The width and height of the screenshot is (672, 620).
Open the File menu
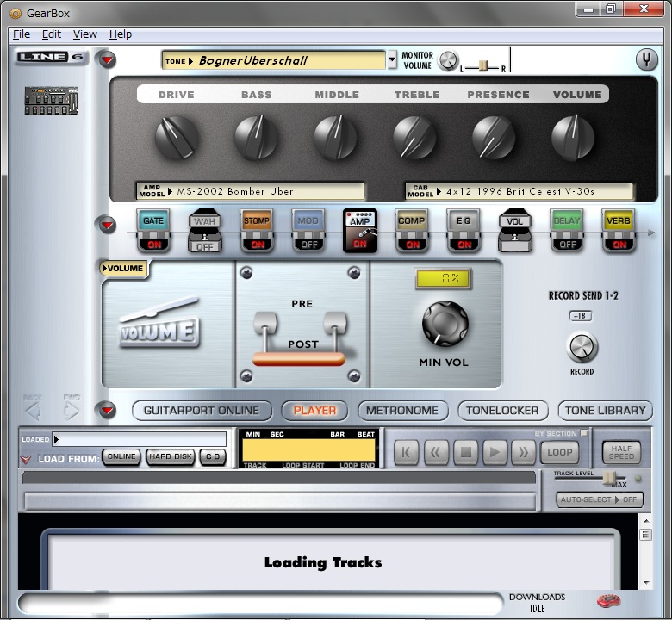(22, 34)
